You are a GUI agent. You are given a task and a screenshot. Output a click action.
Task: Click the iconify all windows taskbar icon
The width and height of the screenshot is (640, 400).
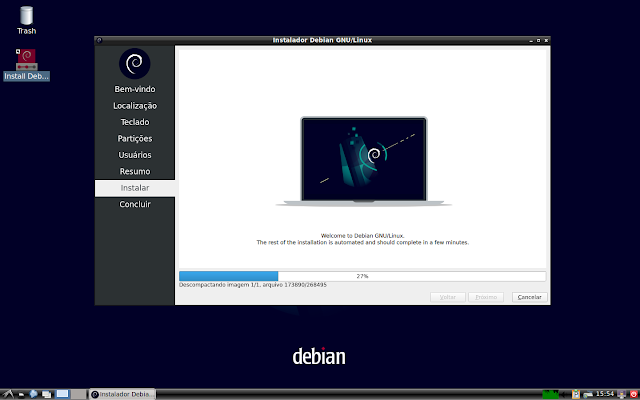coord(47,394)
